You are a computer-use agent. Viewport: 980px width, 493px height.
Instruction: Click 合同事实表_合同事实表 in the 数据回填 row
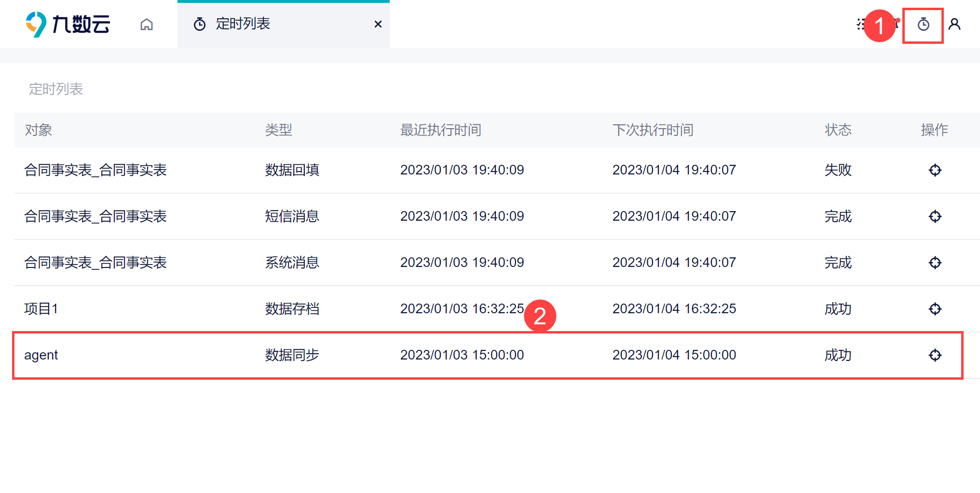[95, 170]
